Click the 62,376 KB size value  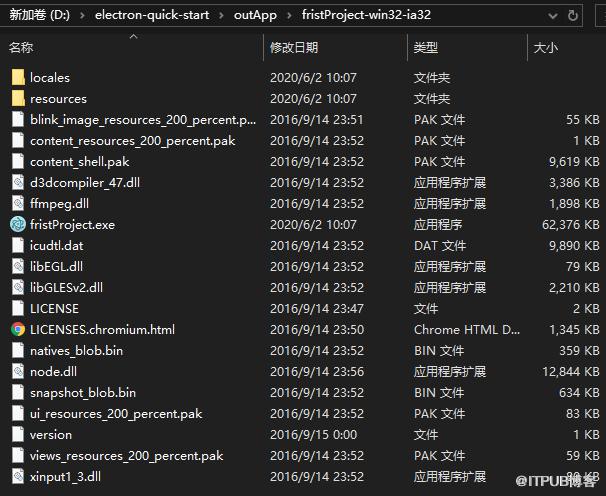(571, 225)
